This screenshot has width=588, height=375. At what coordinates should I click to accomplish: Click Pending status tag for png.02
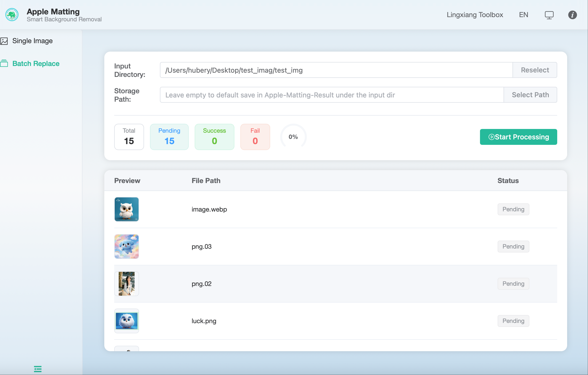tap(513, 284)
